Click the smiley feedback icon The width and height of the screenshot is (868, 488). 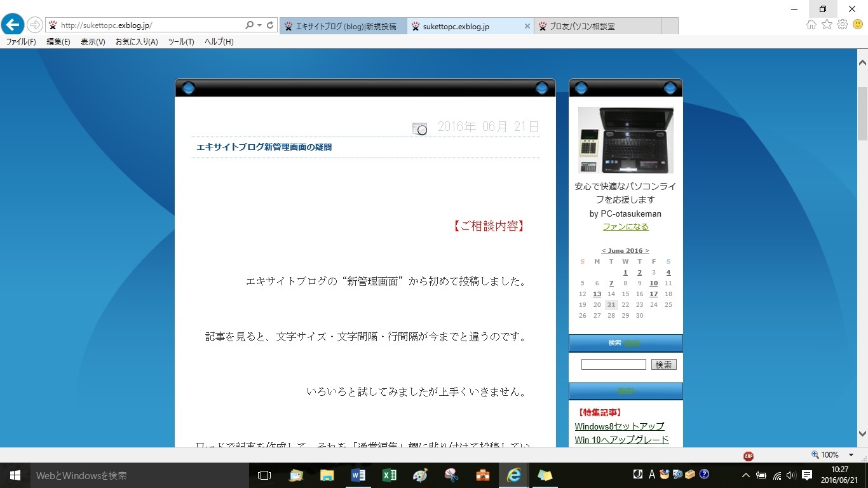pyautogui.click(x=858, y=24)
